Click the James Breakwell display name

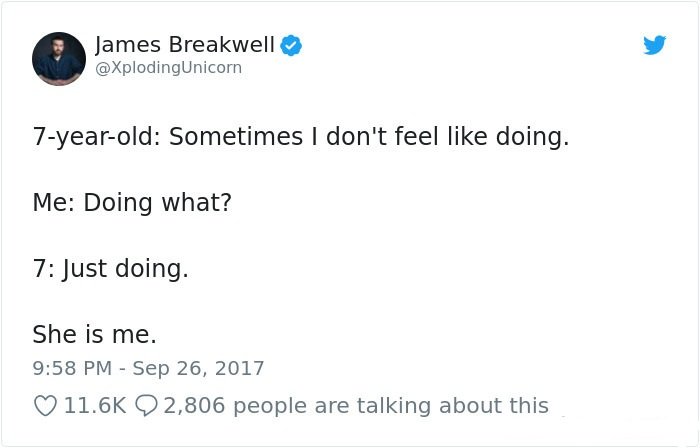(x=185, y=45)
